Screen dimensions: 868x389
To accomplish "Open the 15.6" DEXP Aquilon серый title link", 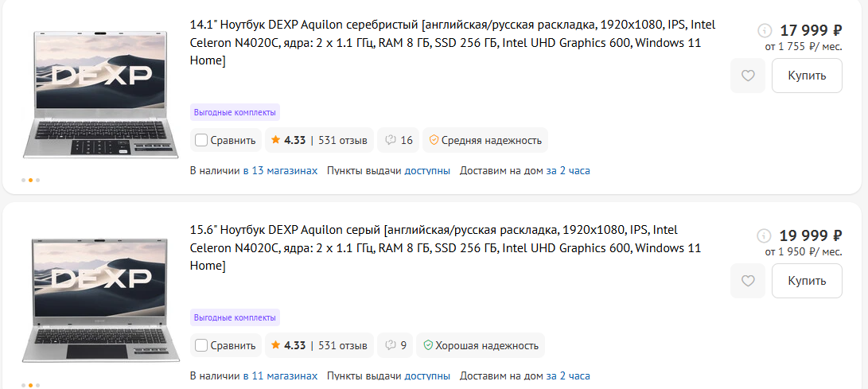I will pos(446,248).
